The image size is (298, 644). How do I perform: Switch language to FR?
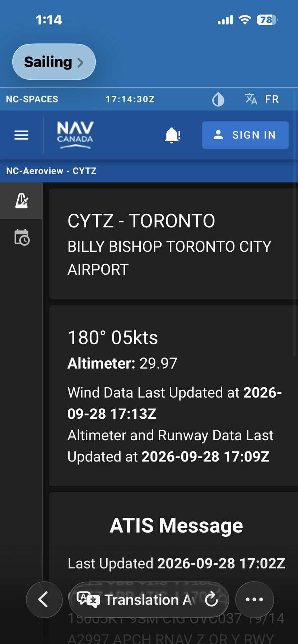click(x=272, y=99)
